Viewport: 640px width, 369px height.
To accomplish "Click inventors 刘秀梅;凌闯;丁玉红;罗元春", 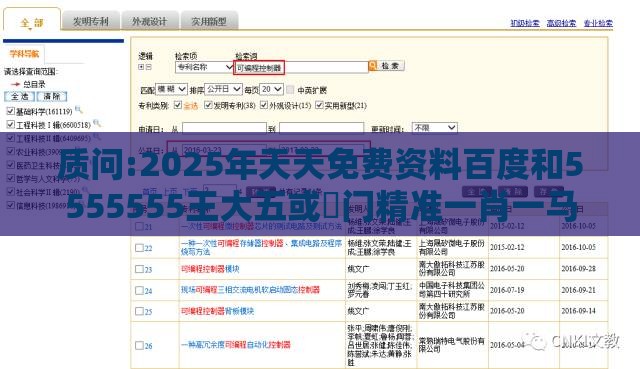I will pos(380,290).
